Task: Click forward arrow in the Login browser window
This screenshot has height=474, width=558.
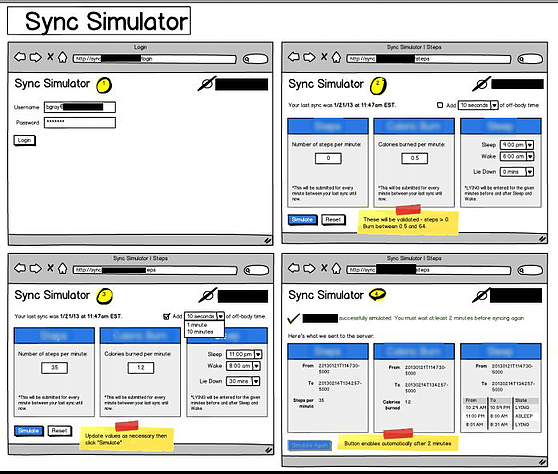Action: (35, 57)
